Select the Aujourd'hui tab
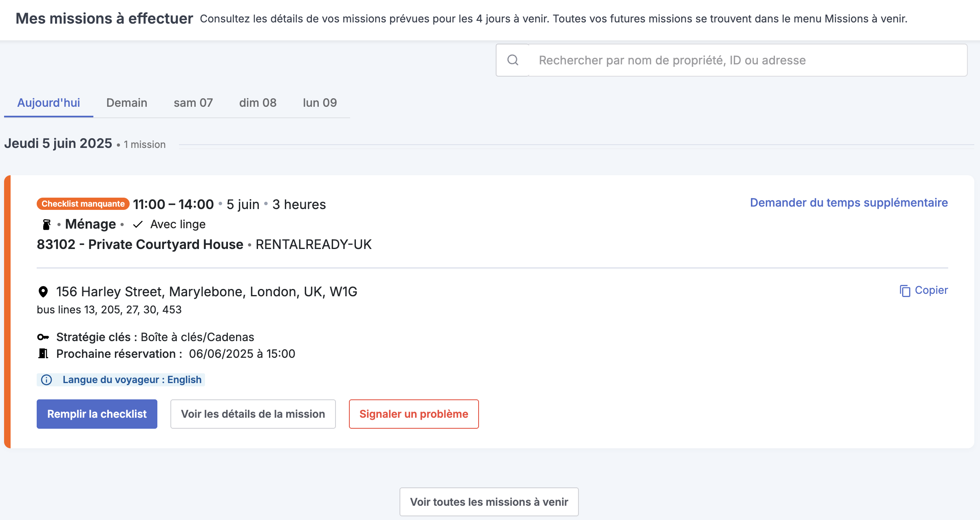Screen dimensions: 980x520 coord(49,103)
